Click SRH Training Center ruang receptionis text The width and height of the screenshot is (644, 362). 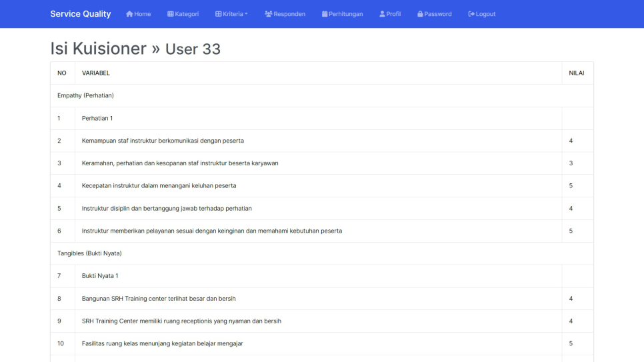181,321
